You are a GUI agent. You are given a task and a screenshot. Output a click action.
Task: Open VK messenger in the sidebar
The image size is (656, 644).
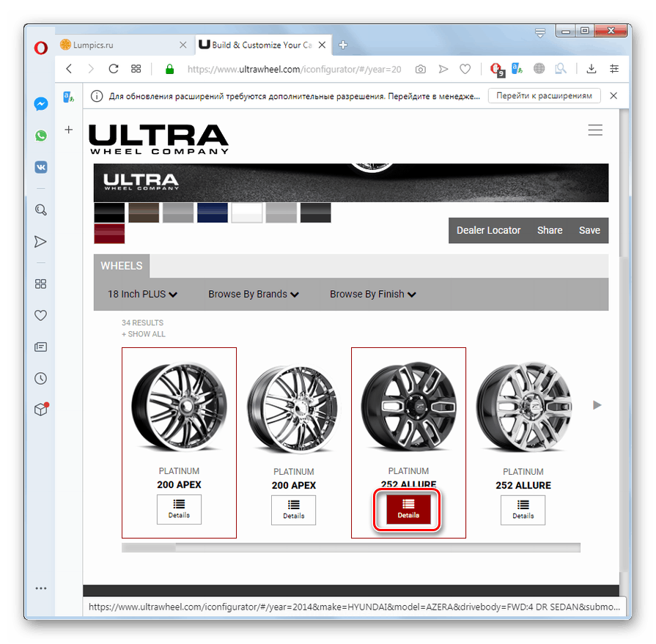click(x=40, y=167)
